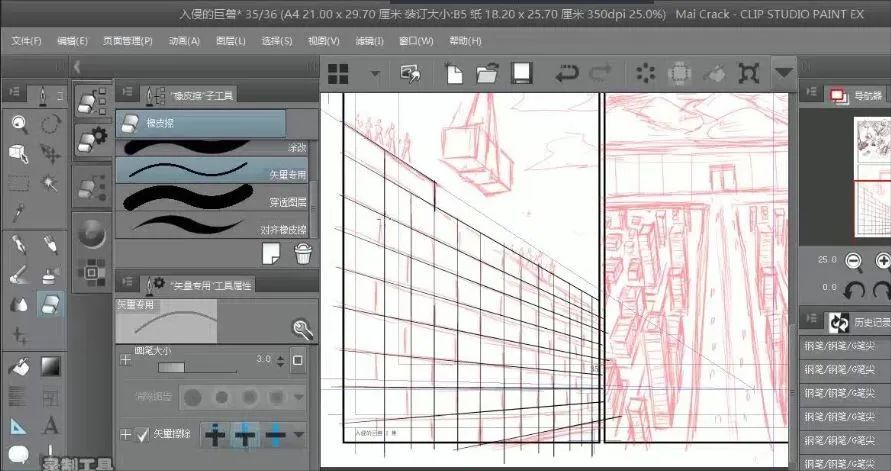This screenshot has height=471, width=891.
Task: Click the Undo arrow in the command bar
Action: tap(567, 73)
